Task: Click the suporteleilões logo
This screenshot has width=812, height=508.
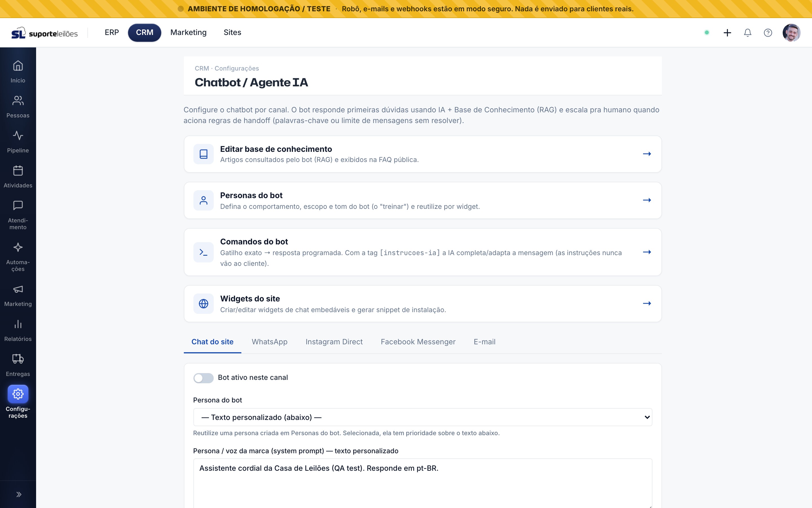Action: point(44,32)
